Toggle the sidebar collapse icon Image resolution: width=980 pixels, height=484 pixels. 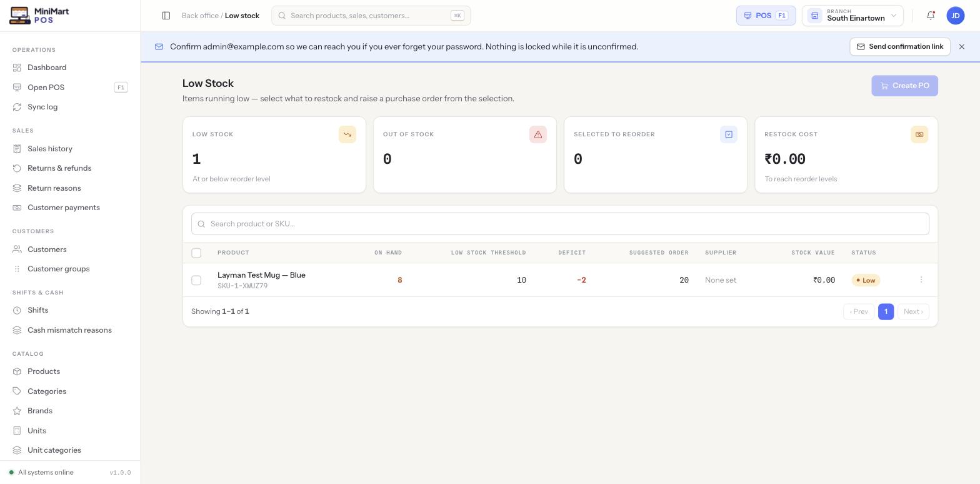coord(166,16)
